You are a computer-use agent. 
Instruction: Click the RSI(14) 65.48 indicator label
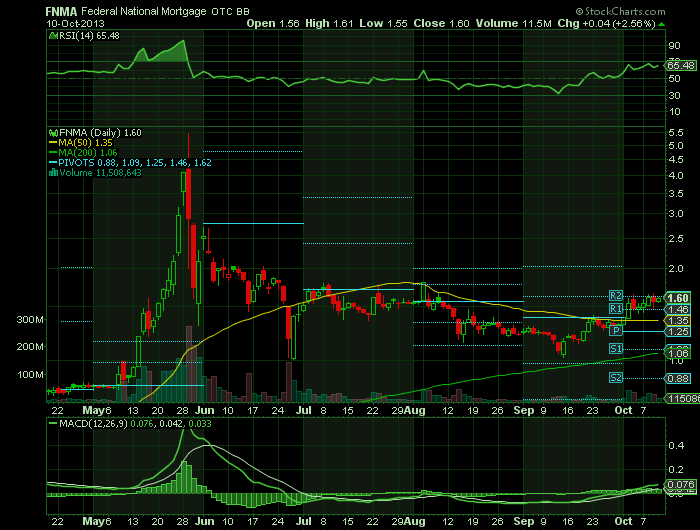coord(89,36)
